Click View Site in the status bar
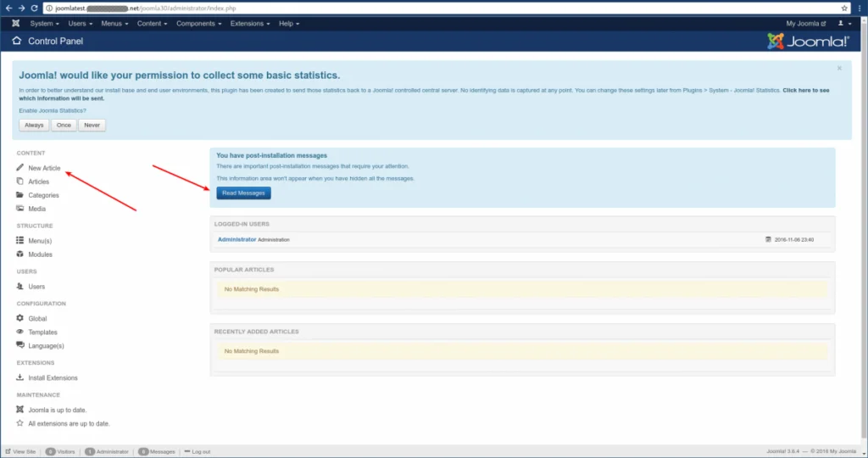Image resolution: width=868 pixels, height=458 pixels. click(20, 451)
